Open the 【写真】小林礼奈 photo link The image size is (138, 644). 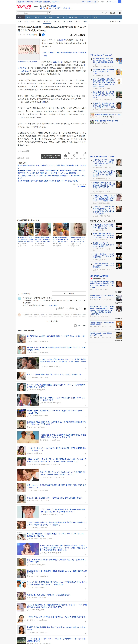point(64,54)
